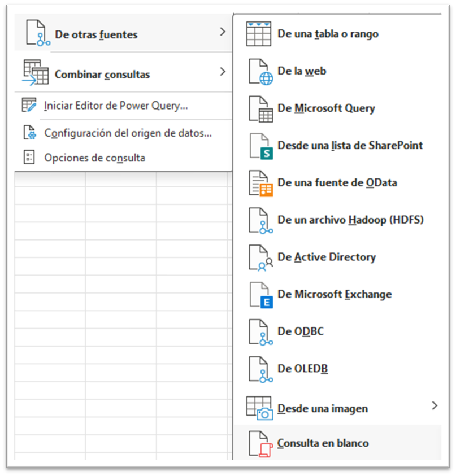Image resolution: width=456 pixels, height=476 pixels.
Task: Click the Microsoft Query document icon
Action: (260, 109)
